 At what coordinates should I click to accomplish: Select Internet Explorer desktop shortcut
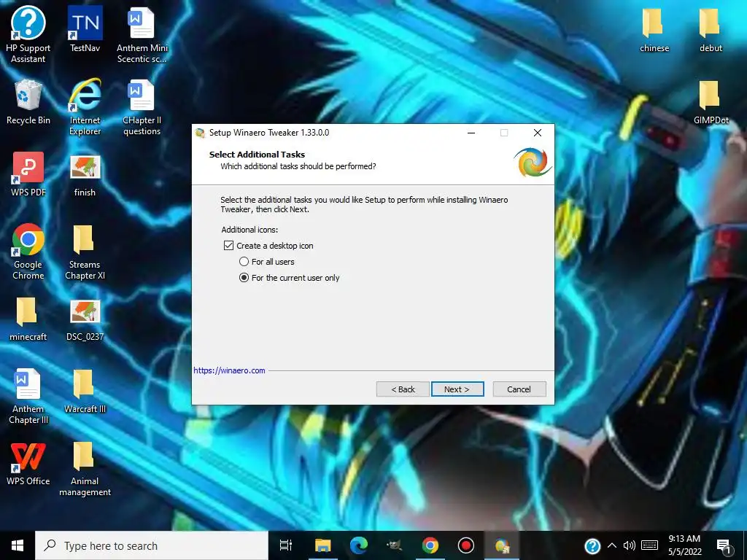85,107
